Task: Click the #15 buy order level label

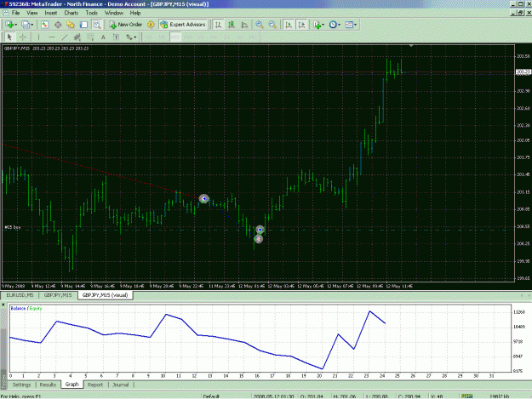Action: point(13,227)
